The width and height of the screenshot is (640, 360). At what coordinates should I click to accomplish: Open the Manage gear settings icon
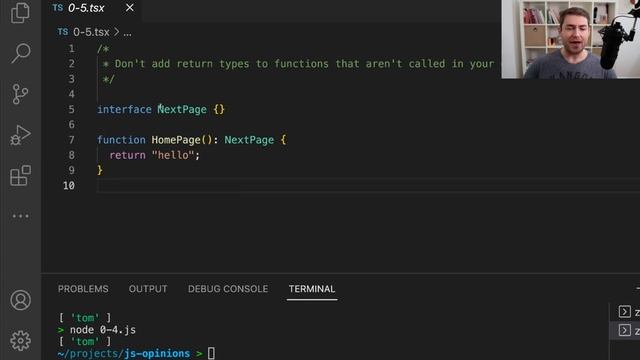pos(20,340)
